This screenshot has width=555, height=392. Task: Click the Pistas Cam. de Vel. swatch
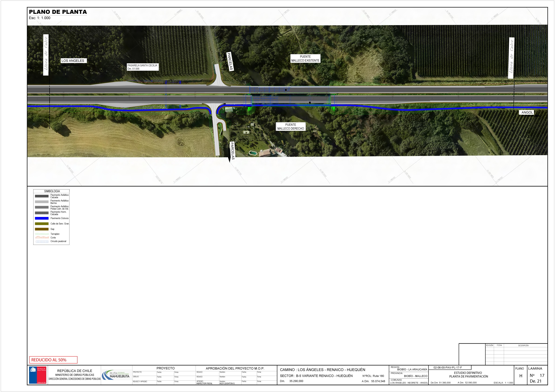coord(42,207)
